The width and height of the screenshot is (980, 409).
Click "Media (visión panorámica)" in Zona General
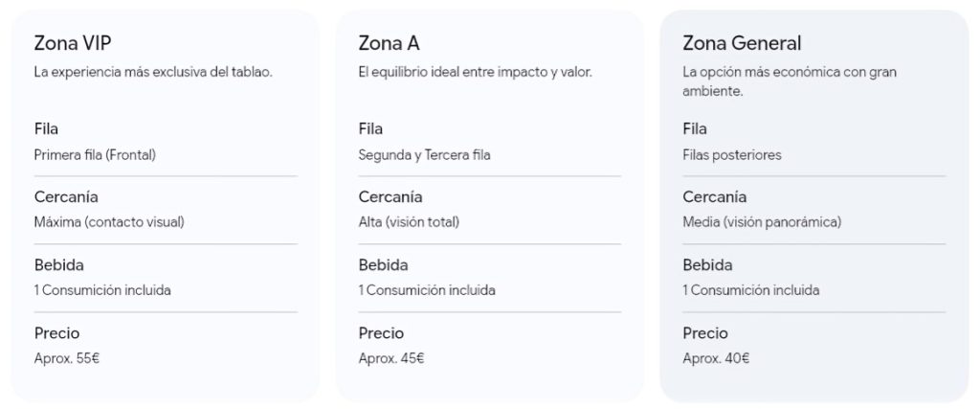click(762, 222)
